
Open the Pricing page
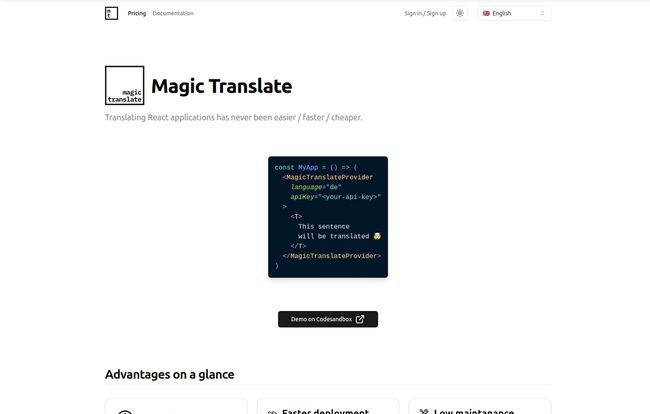[137, 13]
